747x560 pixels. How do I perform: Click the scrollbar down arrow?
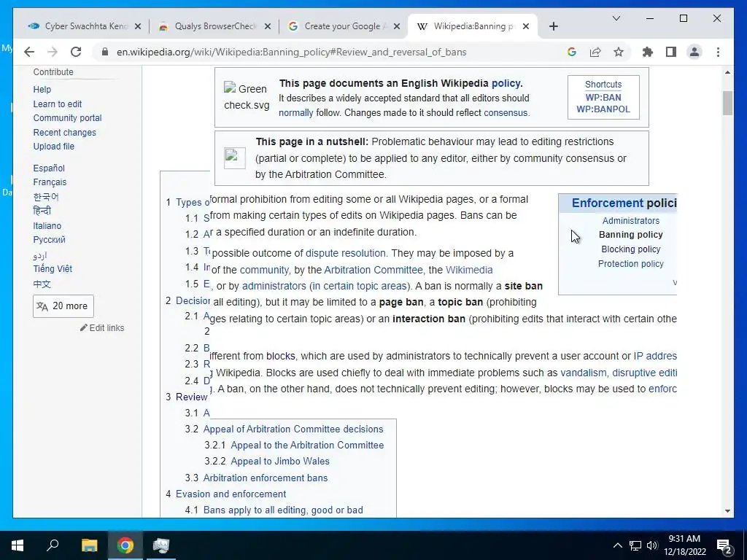pos(727,511)
